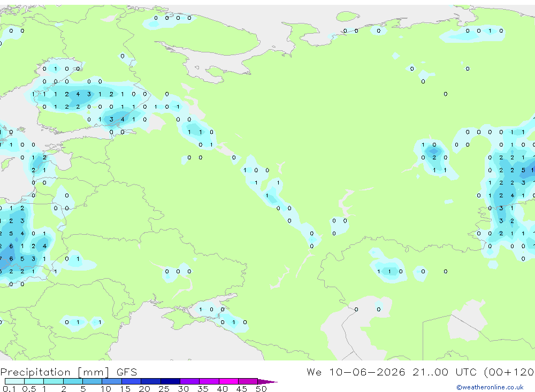This screenshot has width=535, height=392.
Task: Click the legend scale label '15'
Action: tap(125, 389)
